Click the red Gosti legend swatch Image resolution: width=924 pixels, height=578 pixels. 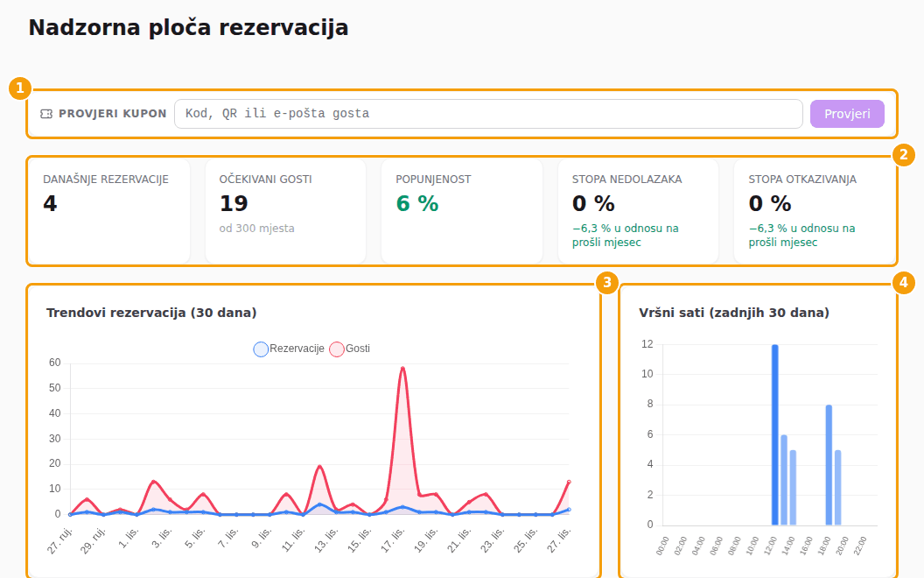[337, 349]
